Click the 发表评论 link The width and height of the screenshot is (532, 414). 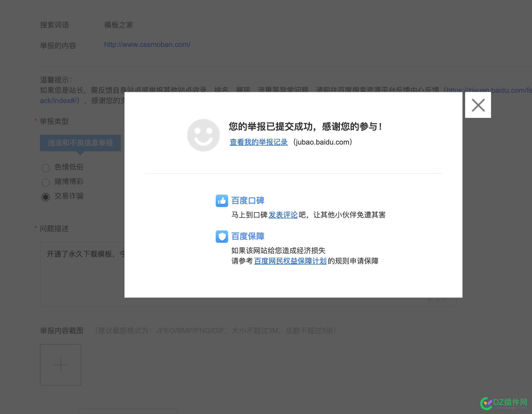[283, 215]
